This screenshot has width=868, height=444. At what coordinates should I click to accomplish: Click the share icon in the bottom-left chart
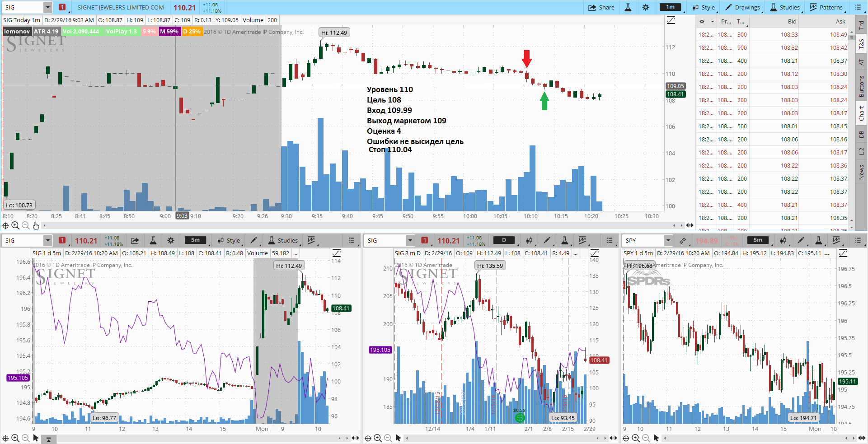[135, 240]
